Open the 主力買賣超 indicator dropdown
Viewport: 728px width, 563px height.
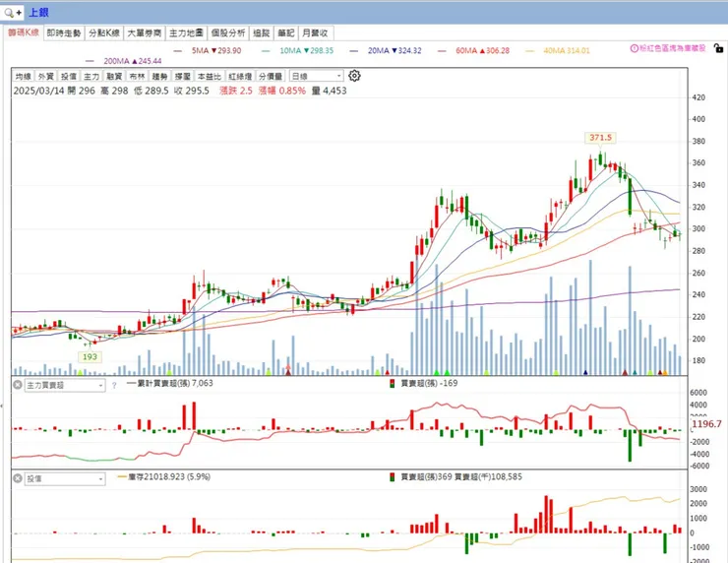[x=65, y=385]
